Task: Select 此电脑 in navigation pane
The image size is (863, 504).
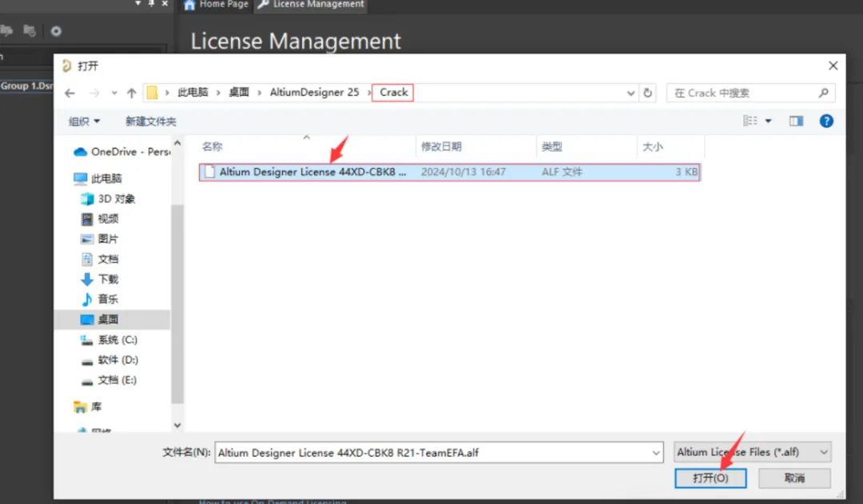Action: [98, 178]
